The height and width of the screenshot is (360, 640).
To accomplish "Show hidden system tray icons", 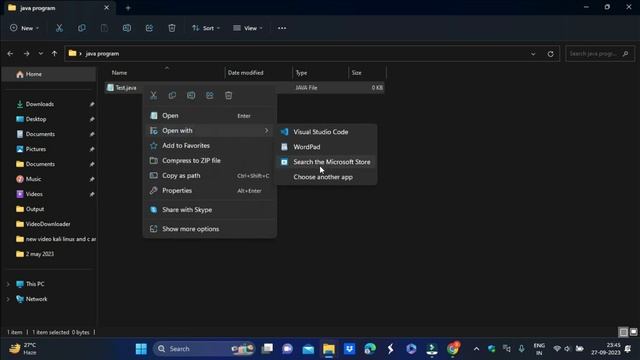I will (476, 349).
